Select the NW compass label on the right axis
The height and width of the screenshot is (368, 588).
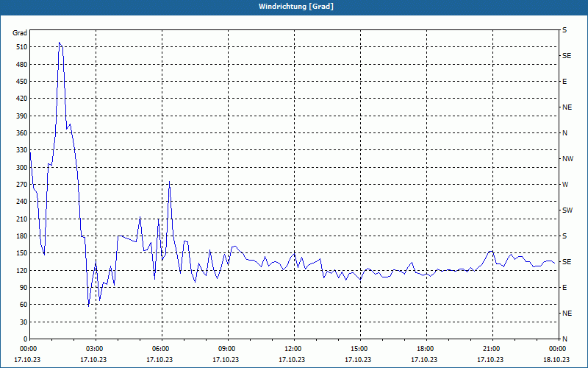[x=567, y=159]
